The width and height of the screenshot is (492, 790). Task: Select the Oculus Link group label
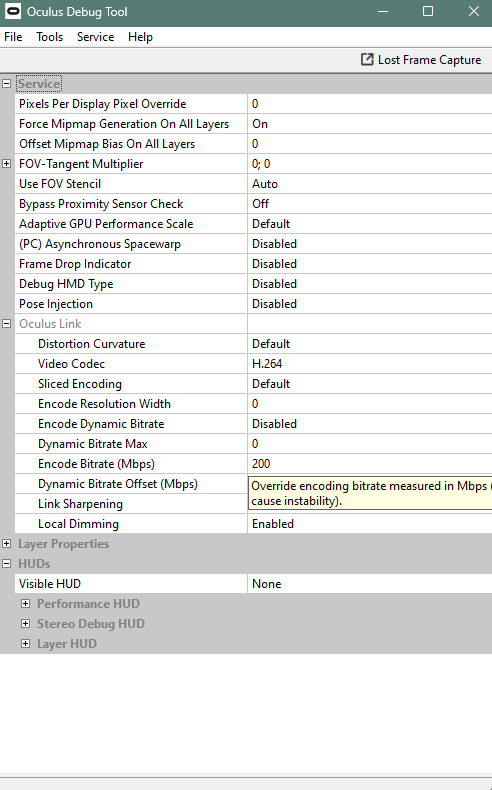pos(50,324)
